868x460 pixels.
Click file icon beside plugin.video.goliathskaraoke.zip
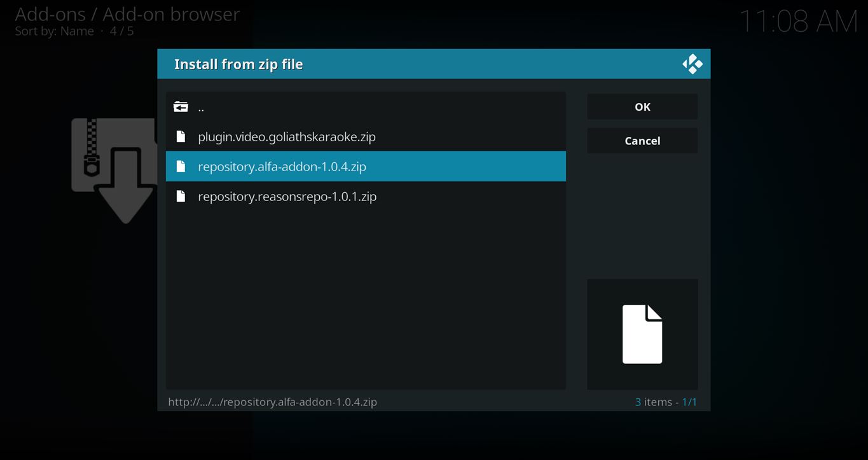coord(181,137)
